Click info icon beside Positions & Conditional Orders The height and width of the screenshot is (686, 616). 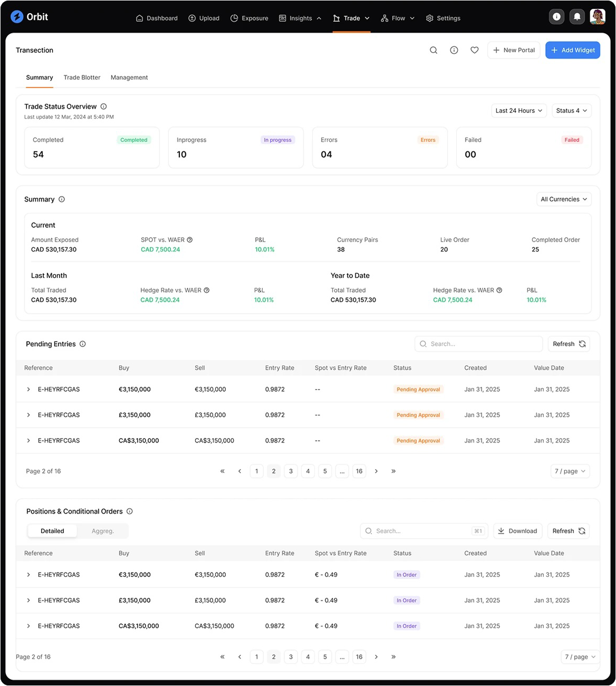(130, 511)
